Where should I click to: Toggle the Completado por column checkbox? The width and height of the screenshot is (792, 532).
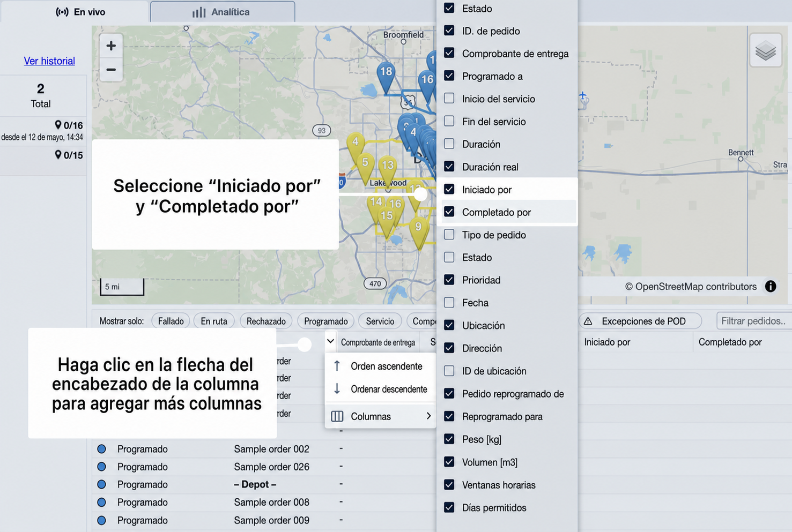pyautogui.click(x=449, y=212)
